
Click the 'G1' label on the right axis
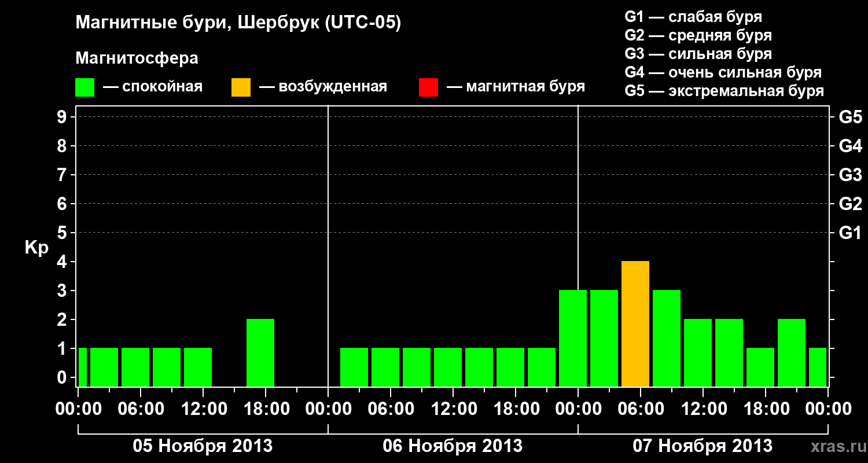click(850, 233)
